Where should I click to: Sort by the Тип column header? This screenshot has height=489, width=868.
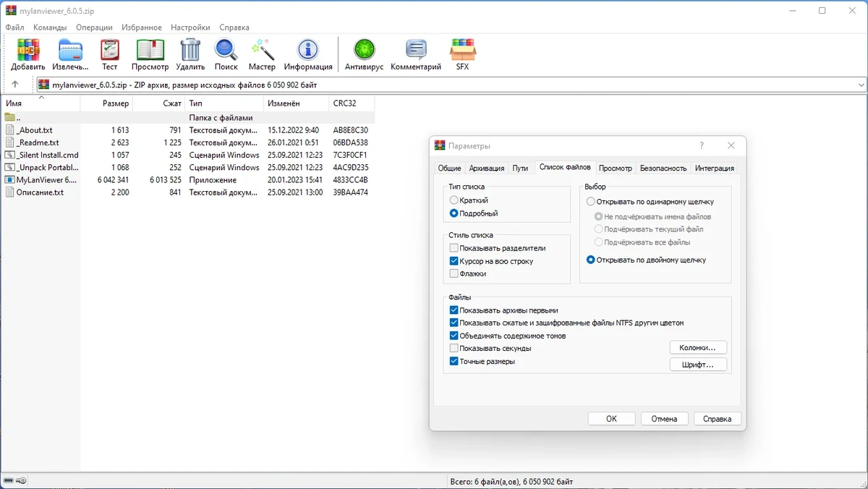225,103
